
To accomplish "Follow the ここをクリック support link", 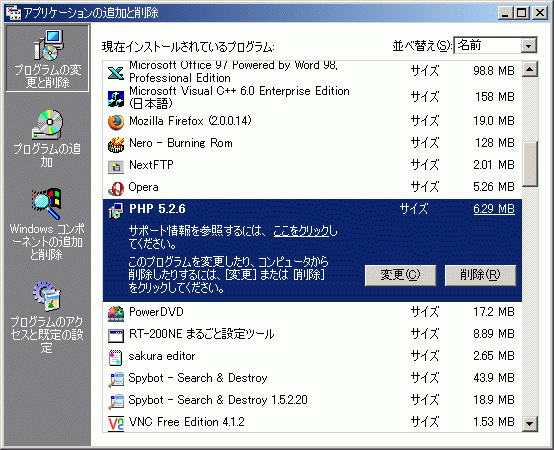I will coord(301,231).
